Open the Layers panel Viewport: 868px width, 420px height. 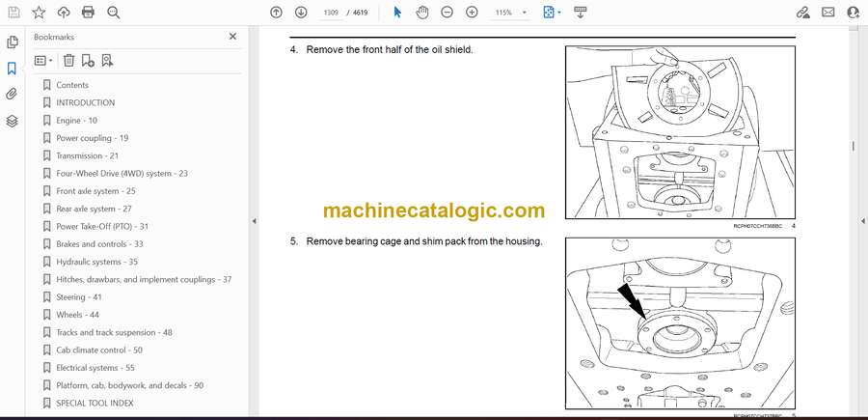pyautogui.click(x=12, y=121)
